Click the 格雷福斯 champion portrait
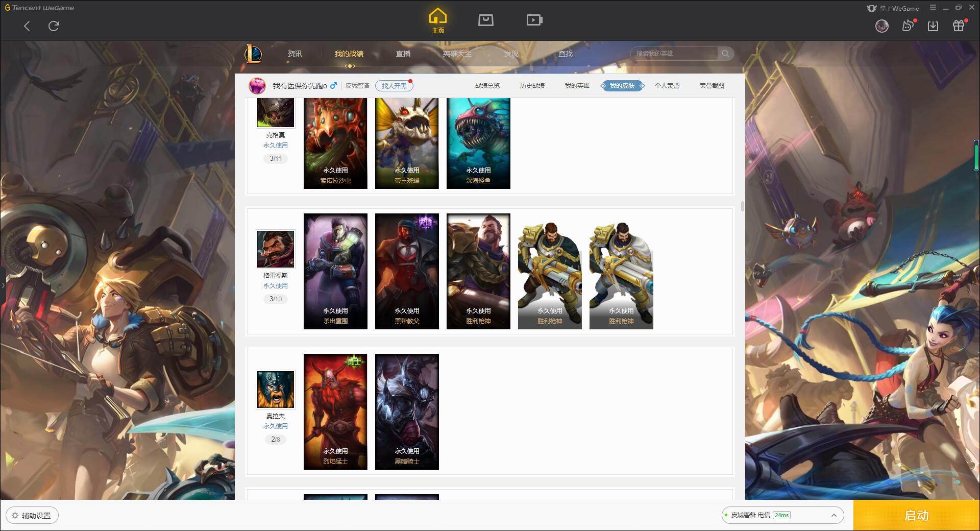 point(276,249)
